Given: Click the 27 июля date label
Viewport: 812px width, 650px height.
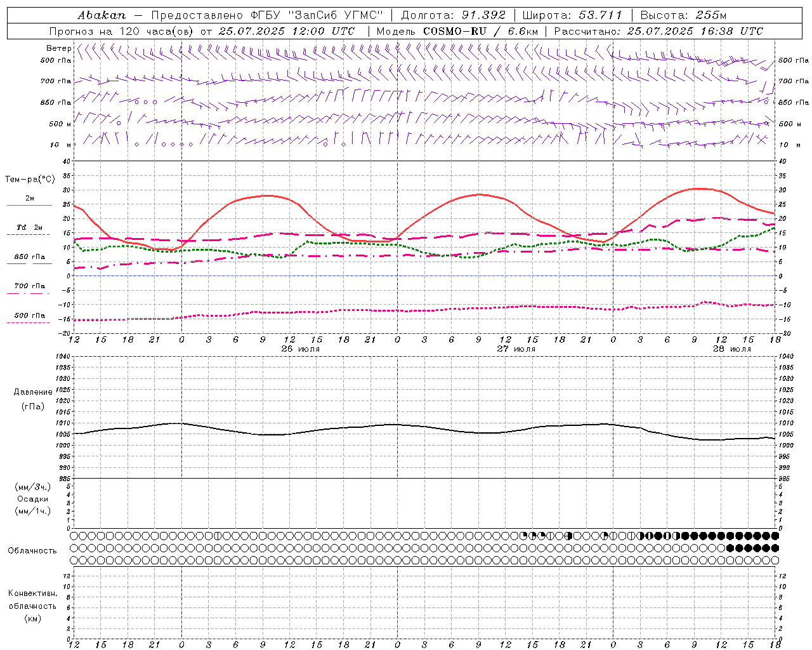Looking at the screenshot, I should (x=516, y=349).
